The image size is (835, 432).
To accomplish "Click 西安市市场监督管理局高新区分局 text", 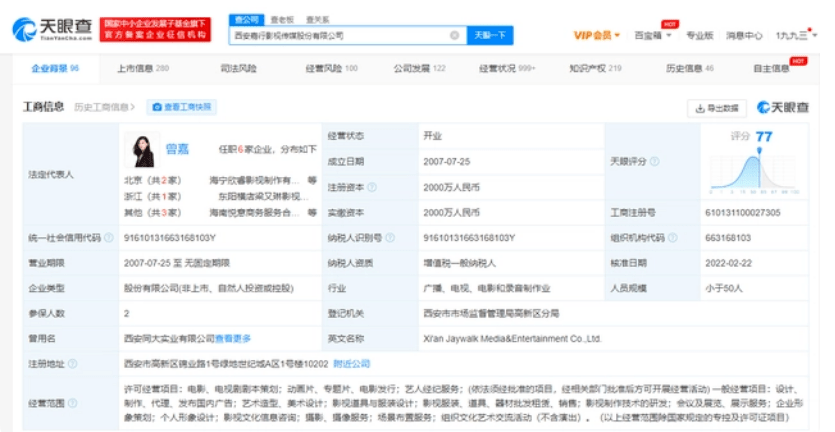I will click(x=491, y=313).
